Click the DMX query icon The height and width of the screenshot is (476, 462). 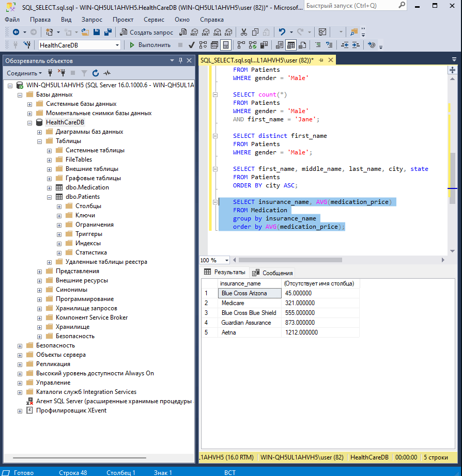click(206, 32)
